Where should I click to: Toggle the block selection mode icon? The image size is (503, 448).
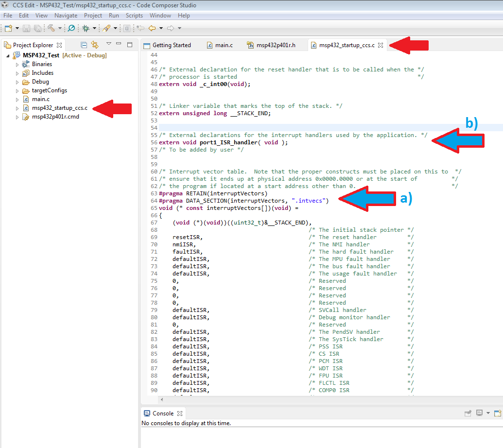tap(127, 28)
